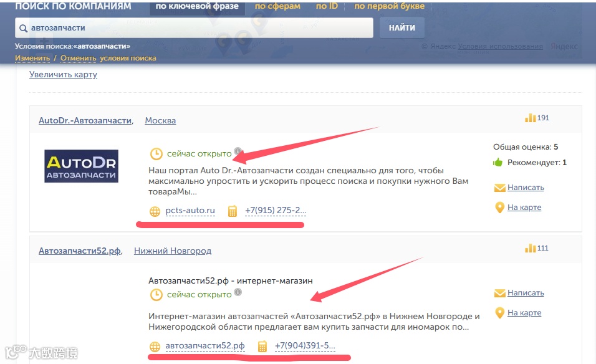This screenshot has width=596, height=364.
Task: Click the НАЙТИ search button
Action: [401, 28]
